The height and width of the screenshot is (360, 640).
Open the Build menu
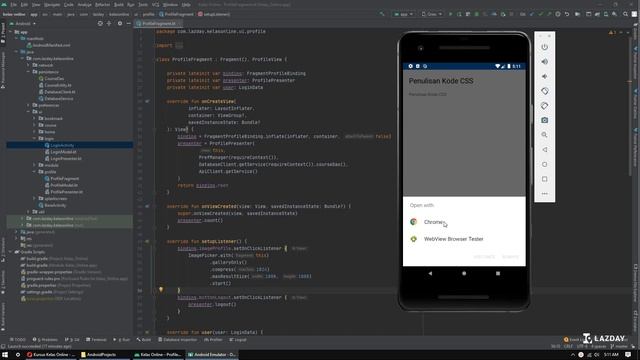[119, 4]
